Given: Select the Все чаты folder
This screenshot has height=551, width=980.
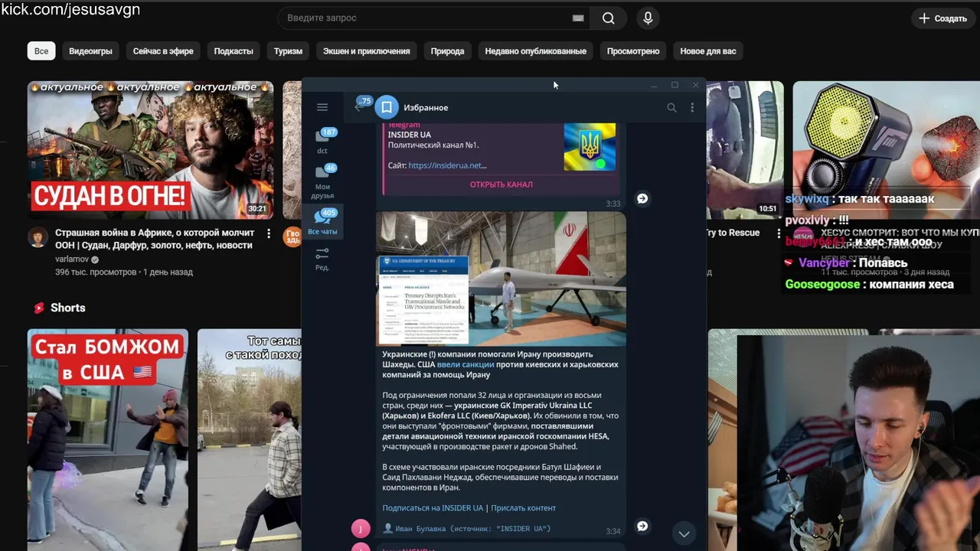Looking at the screenshot, I should [x=323, y=222].
